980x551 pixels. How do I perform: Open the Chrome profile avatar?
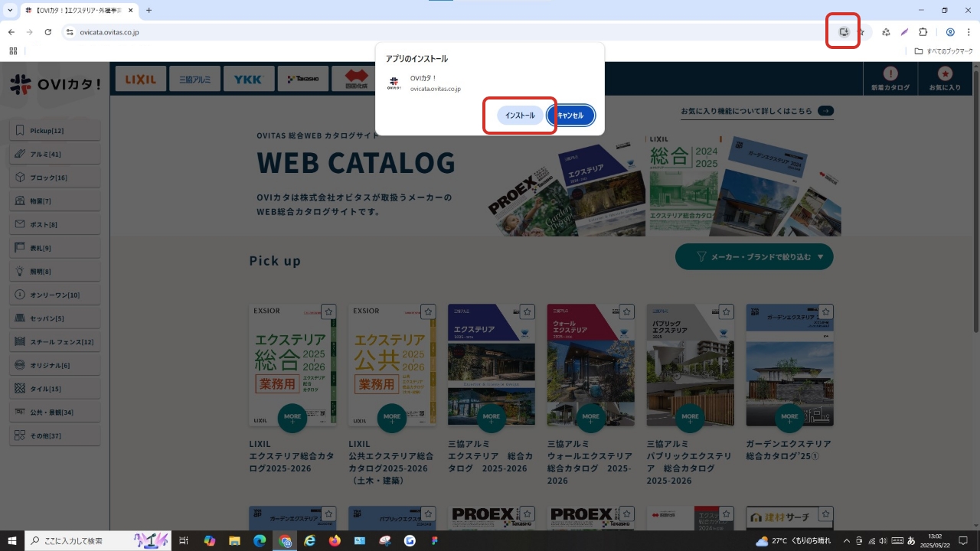coord(950,32)
